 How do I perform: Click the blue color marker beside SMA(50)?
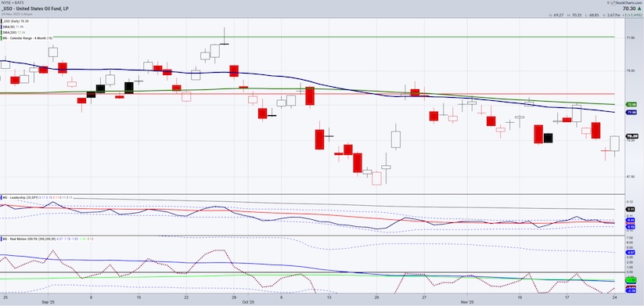tap(2, 27)
